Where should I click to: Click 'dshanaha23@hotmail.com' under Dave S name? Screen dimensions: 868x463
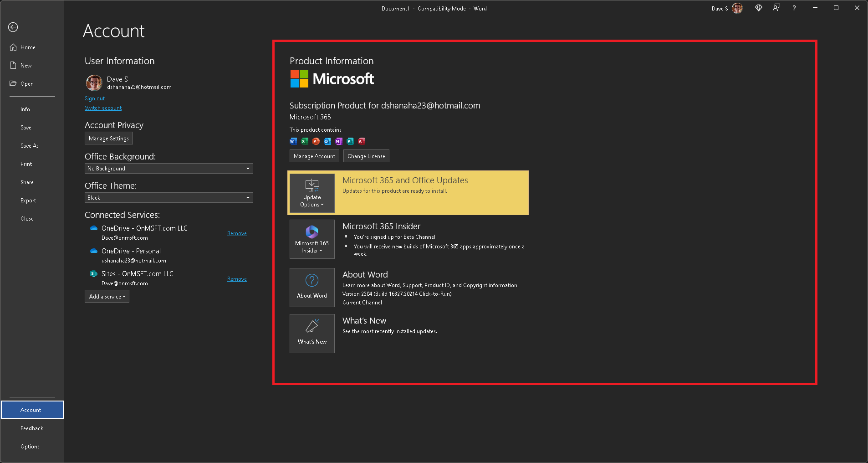tap(139, 87)
